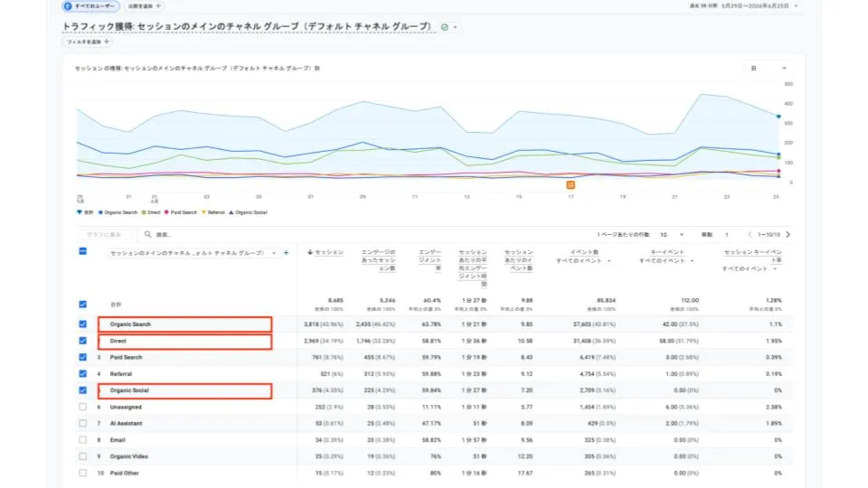Click エンゲージメント率 column header

[429, 260]
